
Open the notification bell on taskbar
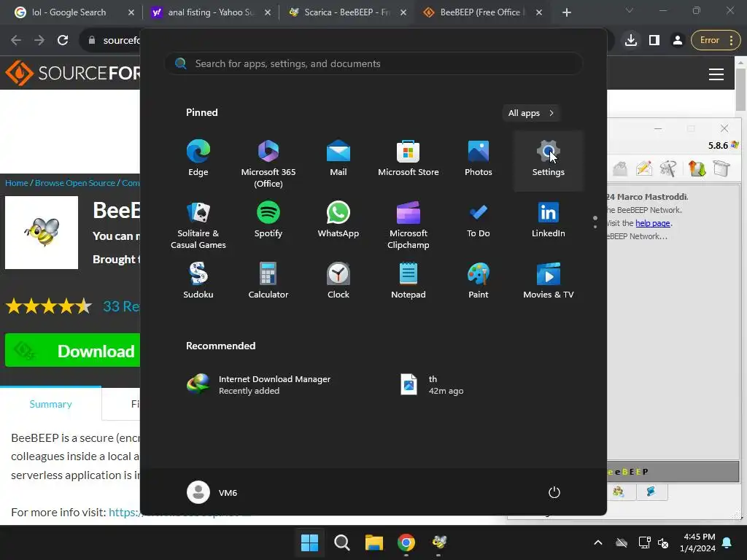click(x=727, y=542)
